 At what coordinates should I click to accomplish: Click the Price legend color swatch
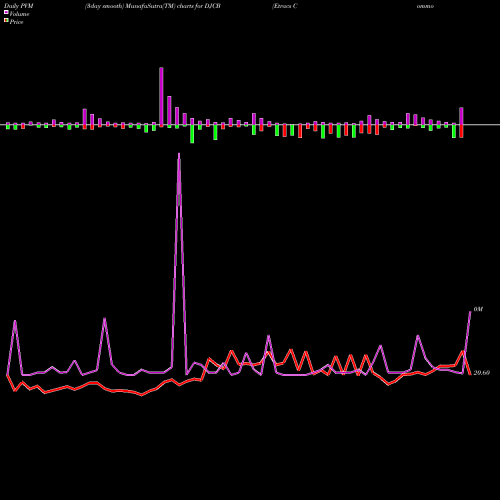[6, 21]
